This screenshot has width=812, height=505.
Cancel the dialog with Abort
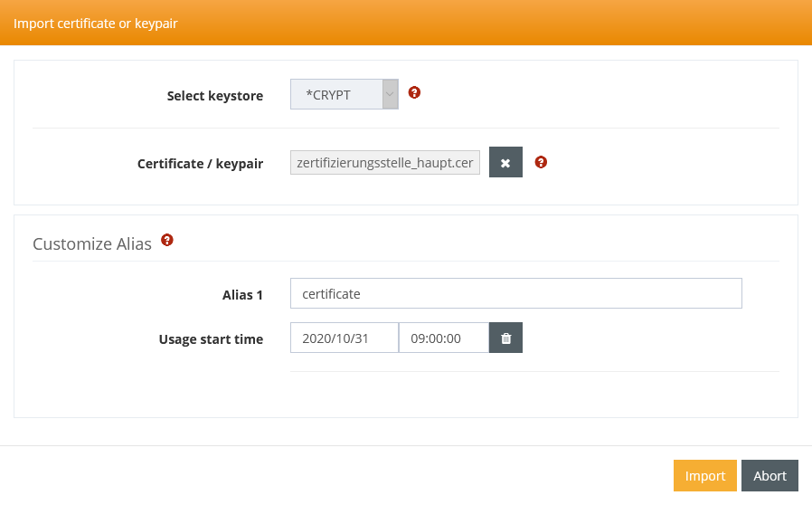[770, 476]
